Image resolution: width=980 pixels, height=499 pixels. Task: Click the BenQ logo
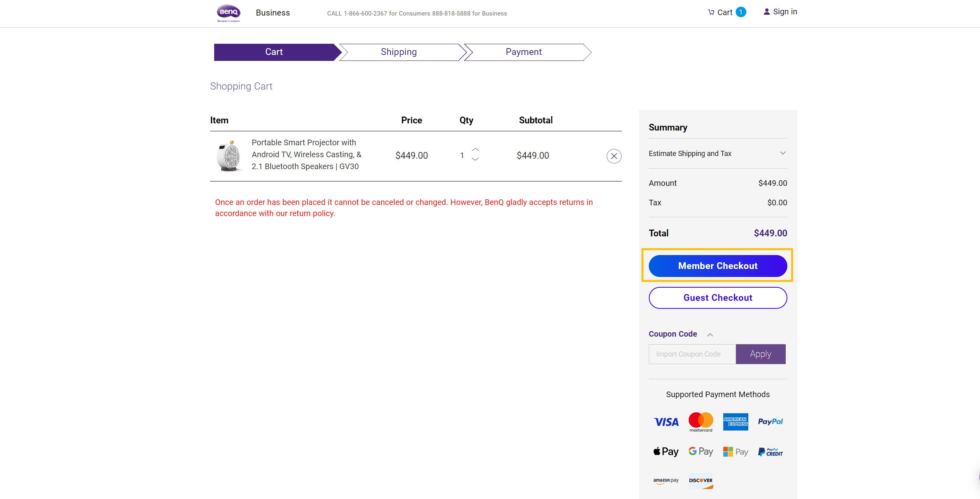click(228, 13)
